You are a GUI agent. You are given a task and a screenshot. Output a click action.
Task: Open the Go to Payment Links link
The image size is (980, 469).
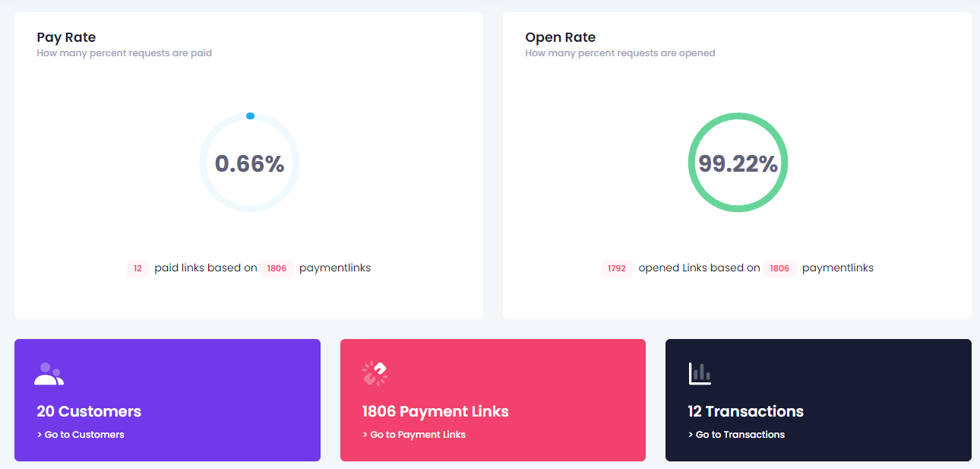click(x=414, y=435)
